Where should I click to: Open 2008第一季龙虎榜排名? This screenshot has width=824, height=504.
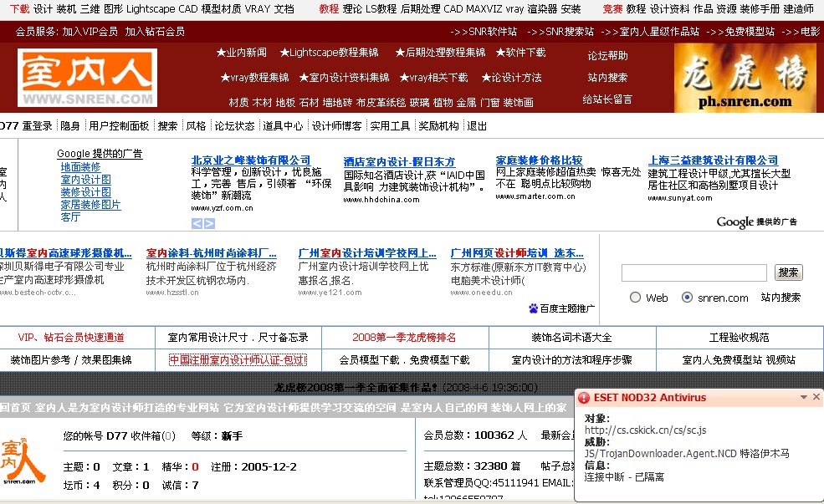coord(404,338)
